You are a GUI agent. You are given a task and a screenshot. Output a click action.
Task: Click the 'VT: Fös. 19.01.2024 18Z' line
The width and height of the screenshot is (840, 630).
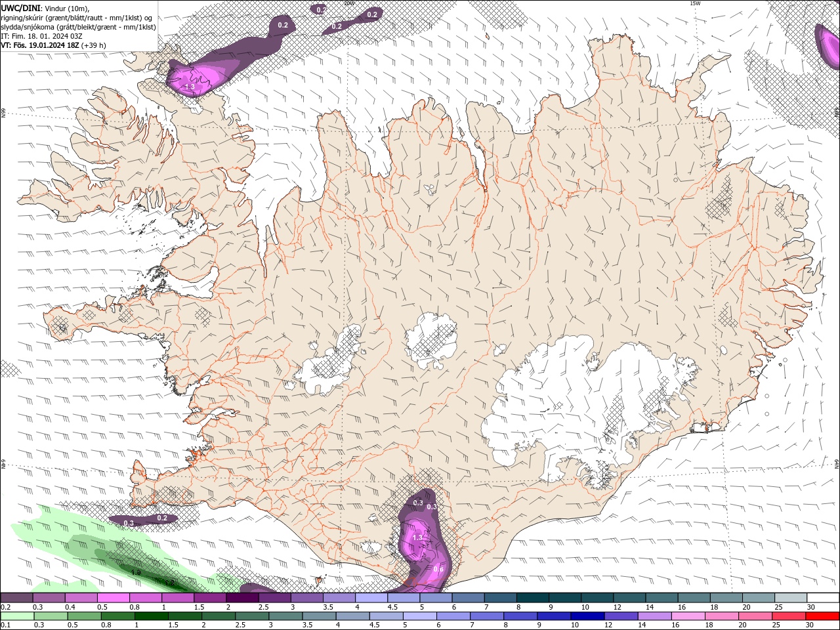(x=40, y=45)
